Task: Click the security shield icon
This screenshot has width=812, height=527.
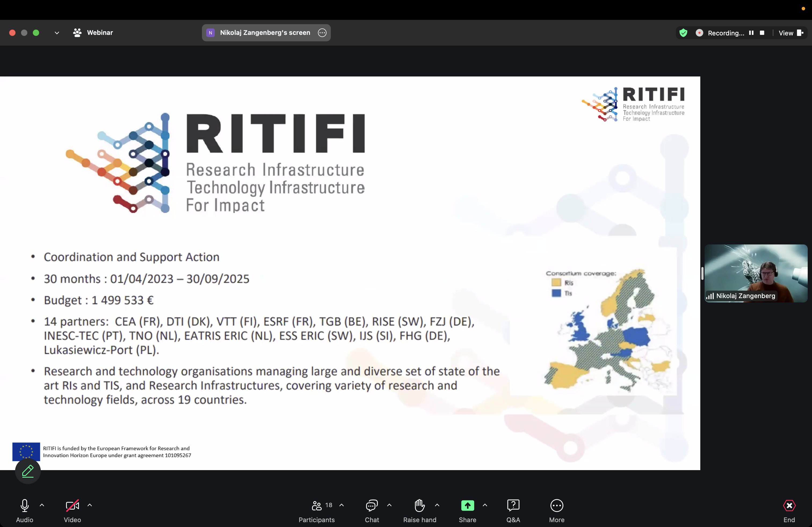Action: coord(683,33)
